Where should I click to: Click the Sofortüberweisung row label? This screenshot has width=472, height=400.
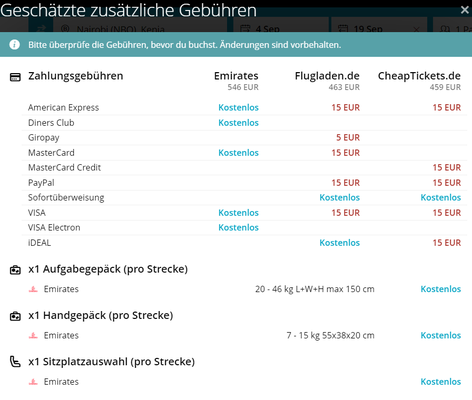[x=66, y=198]
